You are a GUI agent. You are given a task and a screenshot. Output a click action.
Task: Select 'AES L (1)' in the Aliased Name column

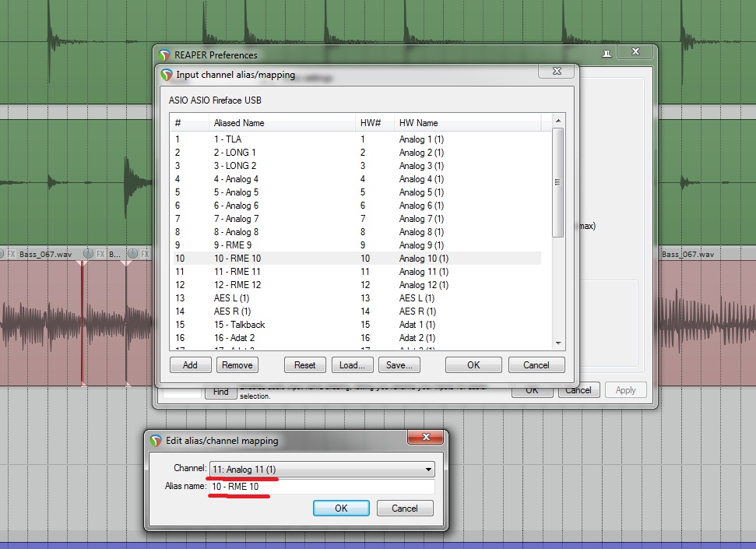pyautogui.click(x=231, y=298)
